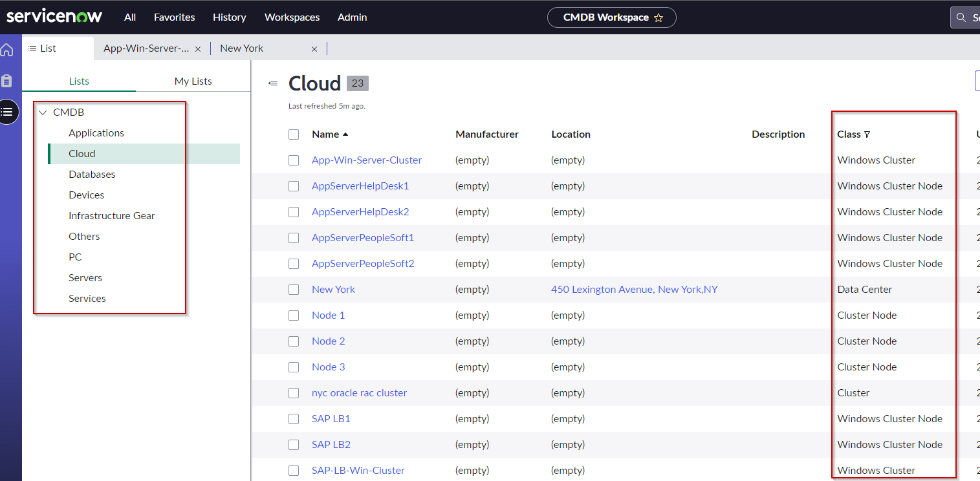Favorite CMDB Workspace with the star icon
The height and width of the screenshot is (481, 980).
pyautogui.click(x=659, y=18)
